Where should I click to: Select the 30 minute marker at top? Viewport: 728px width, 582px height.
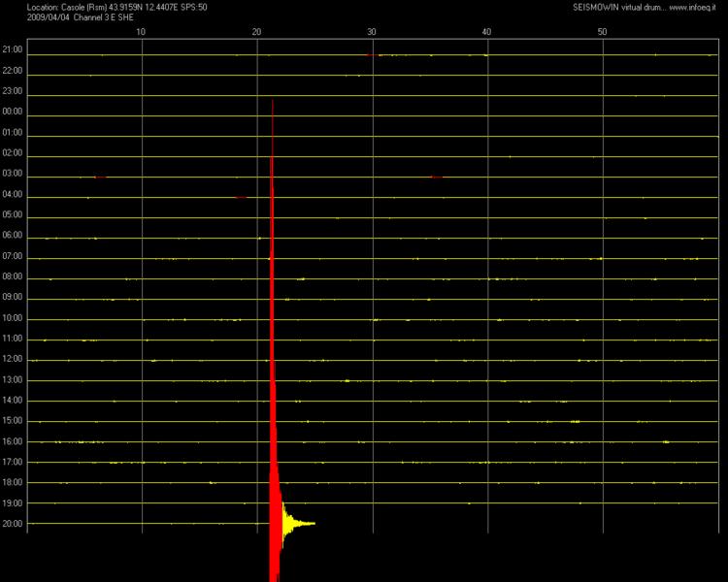click(x=372, y=32)
